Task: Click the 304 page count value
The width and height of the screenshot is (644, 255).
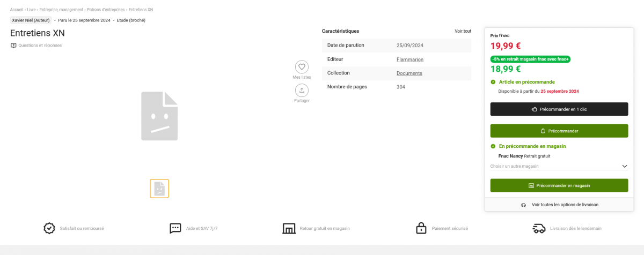Action: 401,87
